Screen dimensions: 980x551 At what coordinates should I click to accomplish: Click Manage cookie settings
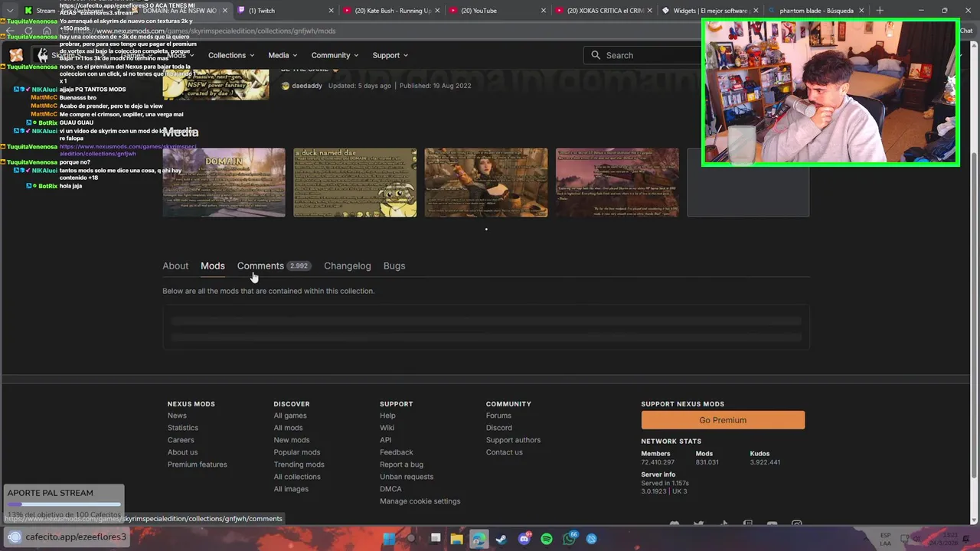[420, 501]
